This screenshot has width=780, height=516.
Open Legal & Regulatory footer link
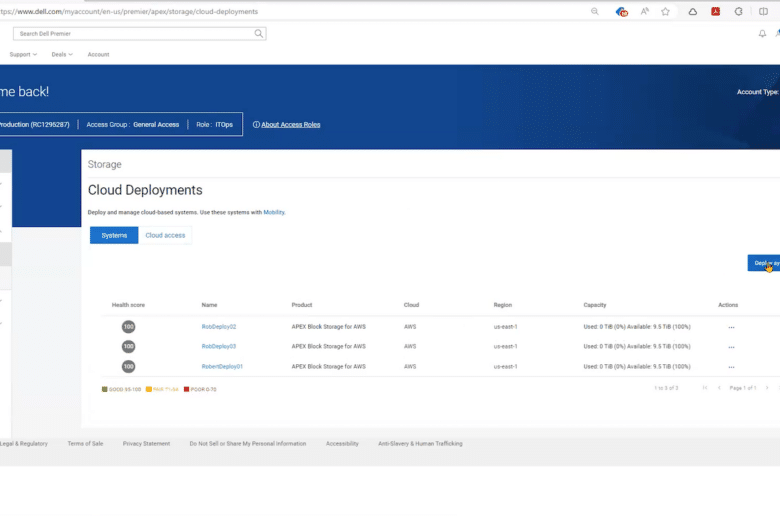(x=24, y=443)
